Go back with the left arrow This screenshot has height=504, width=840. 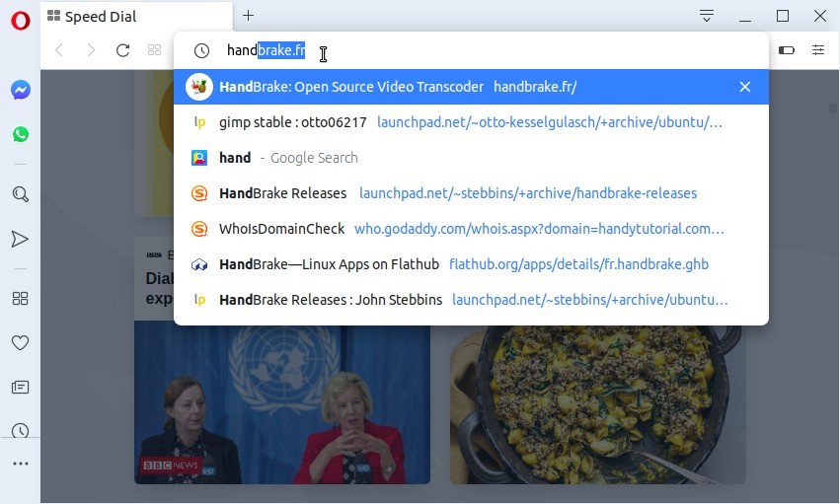(59, 50)
